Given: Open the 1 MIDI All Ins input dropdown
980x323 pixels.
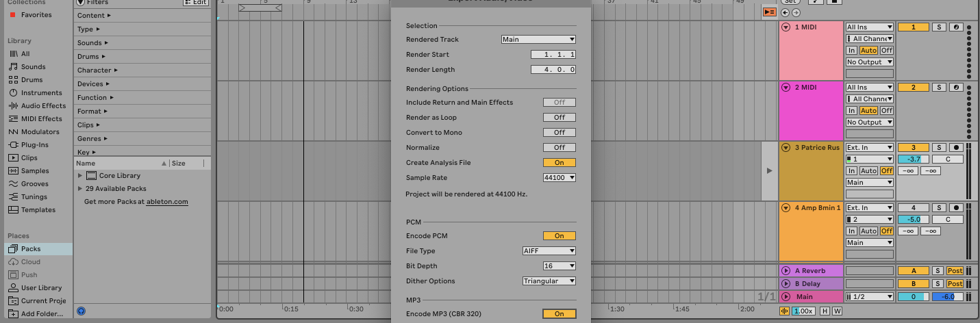Looking at the screenshot, I should [x=870, y=27].
